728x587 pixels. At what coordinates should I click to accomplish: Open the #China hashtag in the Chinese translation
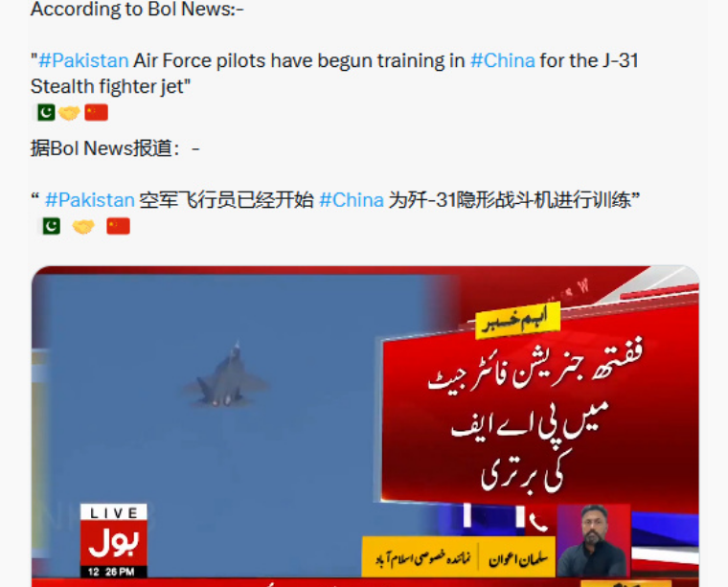352,200
